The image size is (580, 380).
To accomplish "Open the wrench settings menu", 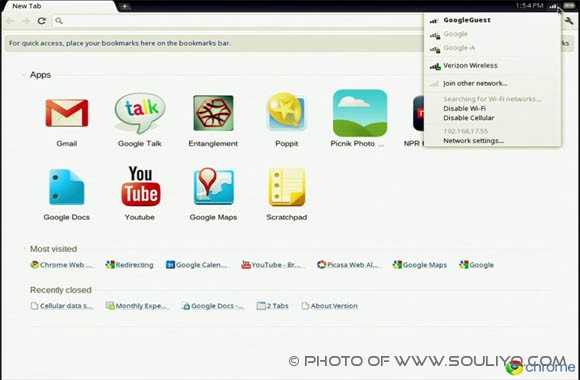I will pos(569,21).
